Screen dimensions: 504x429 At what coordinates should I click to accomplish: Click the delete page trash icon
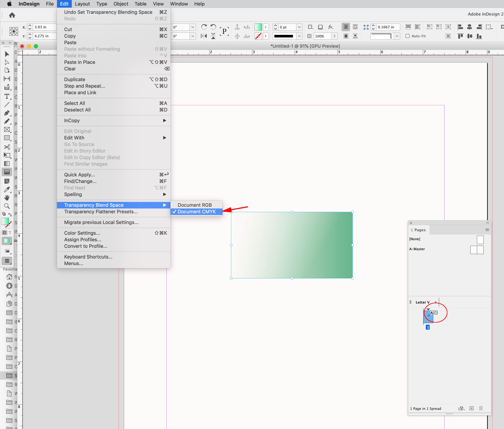(x=481, y=408)
